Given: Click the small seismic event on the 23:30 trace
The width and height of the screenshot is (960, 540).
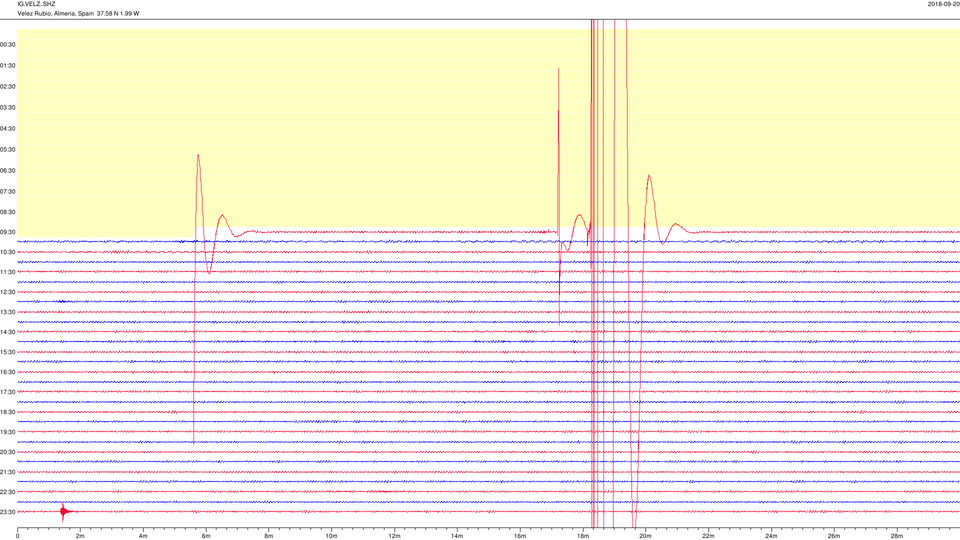Looking at the screenshot, I should pos(64,512).
